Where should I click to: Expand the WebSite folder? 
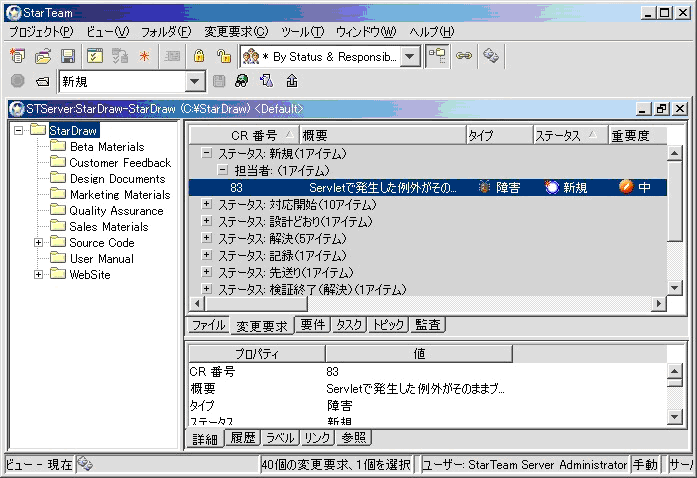tap(38, 274)
